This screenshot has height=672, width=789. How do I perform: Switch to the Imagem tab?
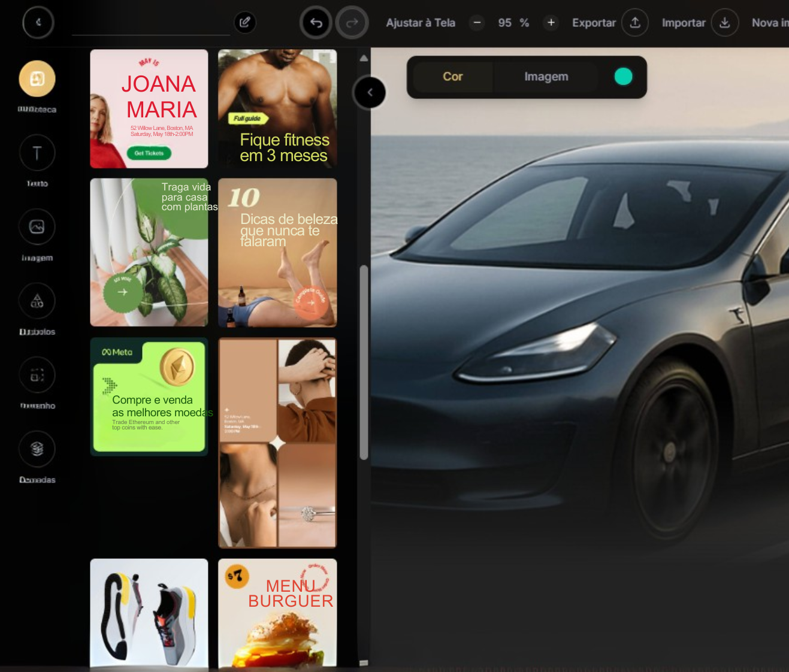[546, 77]
